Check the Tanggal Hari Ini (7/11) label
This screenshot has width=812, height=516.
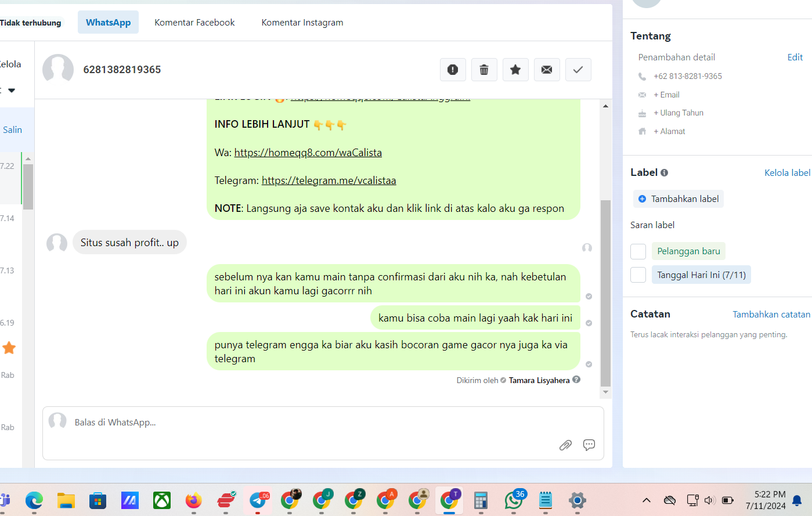coord(638,275)
